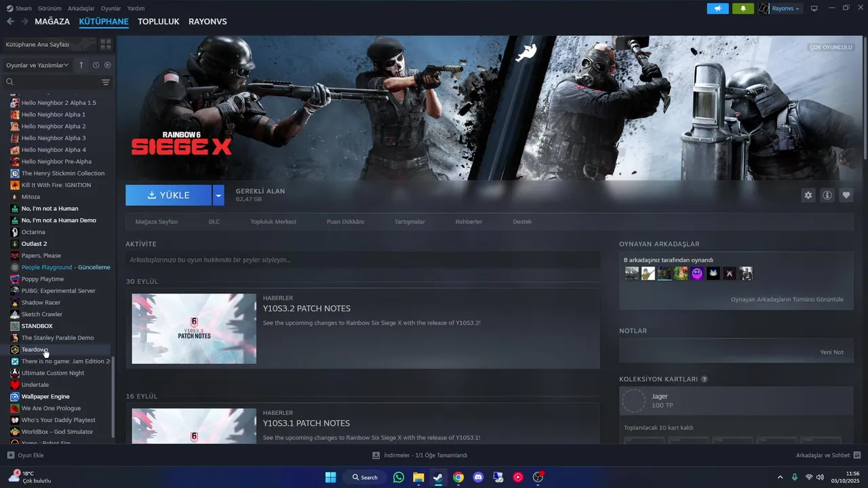
Task: Click the purple smiley friend avatar
Action: (697, 273)
